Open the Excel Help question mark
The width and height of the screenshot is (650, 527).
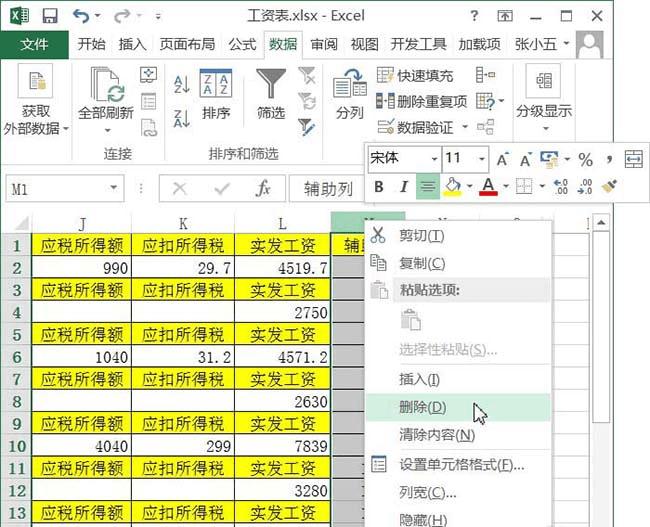pyautogui.click(x=474, y=16)
